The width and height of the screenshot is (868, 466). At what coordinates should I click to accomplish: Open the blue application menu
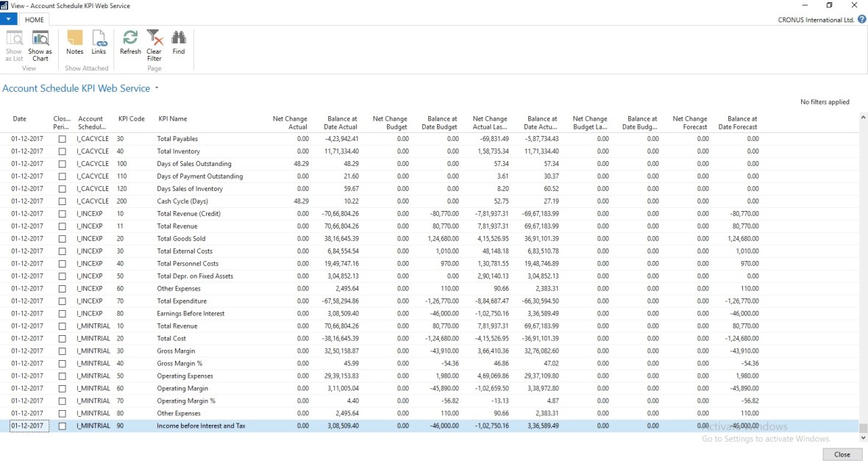(8, 19)
